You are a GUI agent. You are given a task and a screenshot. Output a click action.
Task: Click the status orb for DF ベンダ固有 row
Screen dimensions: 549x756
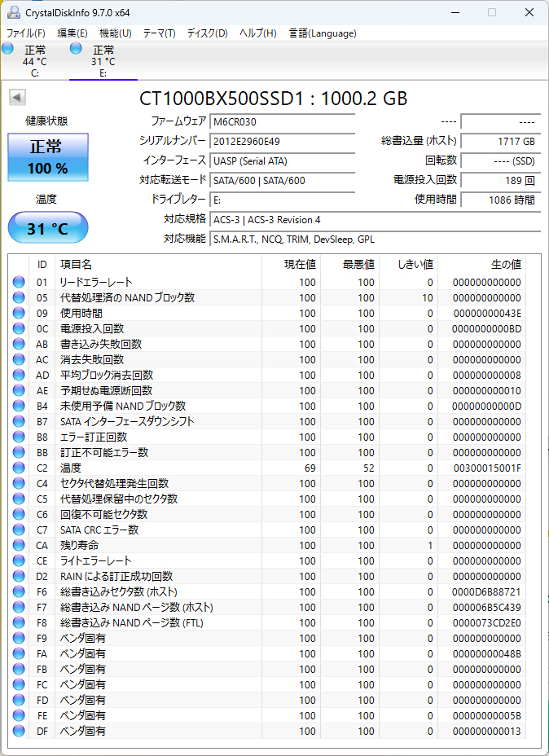19,731
